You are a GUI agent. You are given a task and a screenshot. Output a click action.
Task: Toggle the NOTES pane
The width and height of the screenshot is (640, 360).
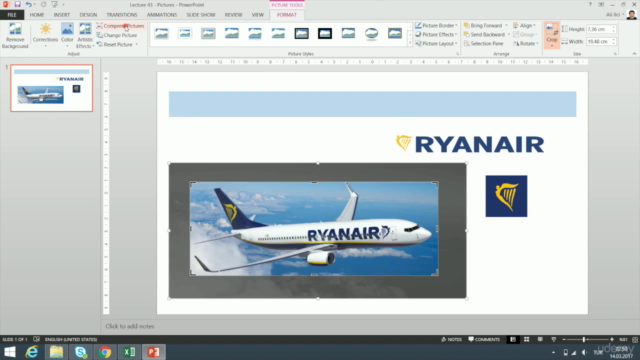451,339
